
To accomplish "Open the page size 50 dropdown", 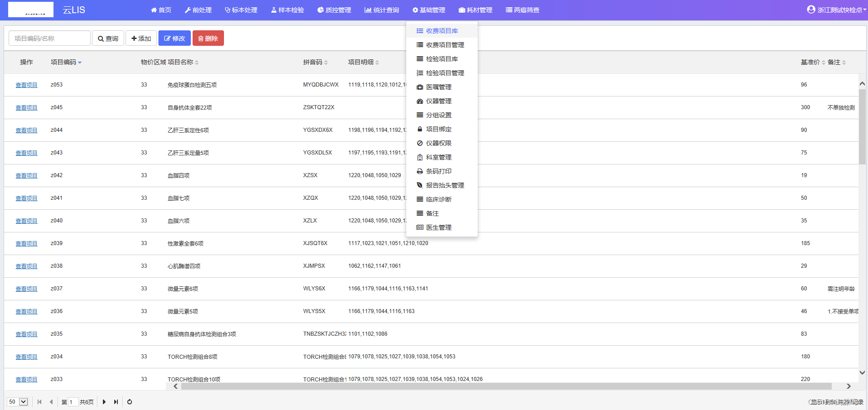I will coord(18,402).
